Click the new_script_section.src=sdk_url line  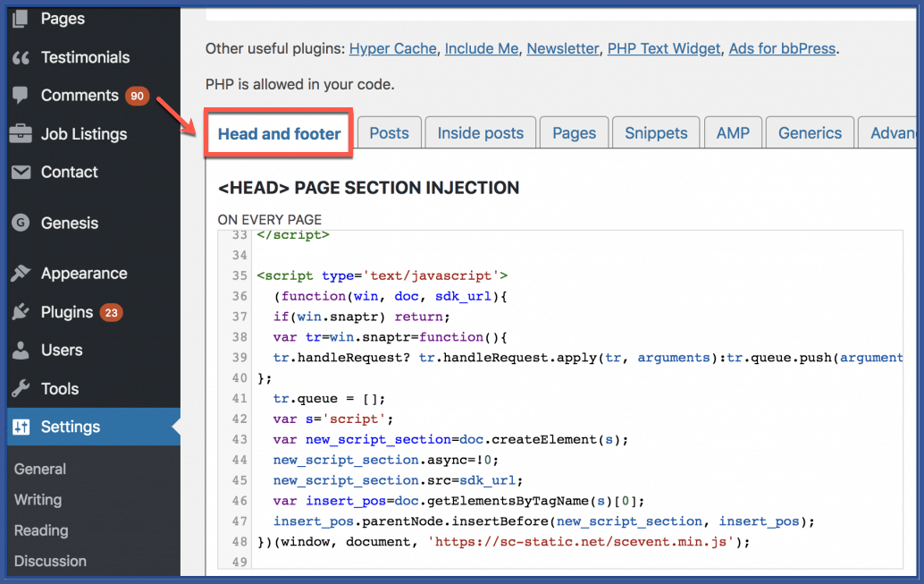click(x=398, y=480)
